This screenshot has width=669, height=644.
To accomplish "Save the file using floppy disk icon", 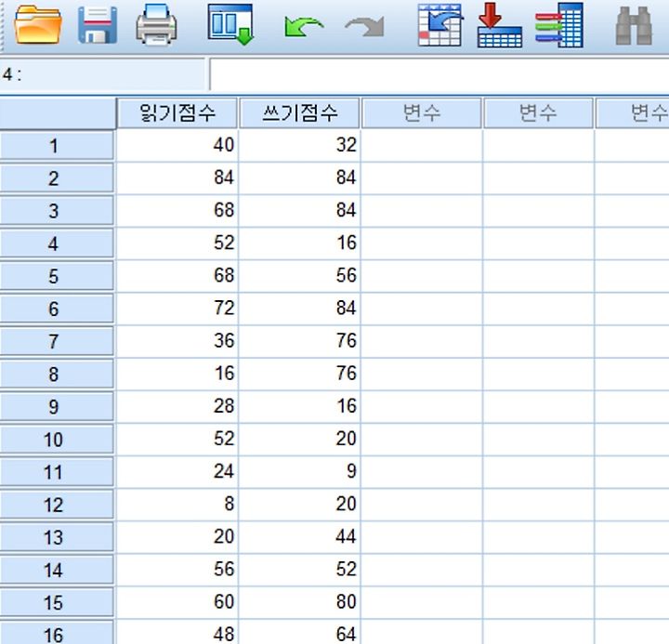I will (x=98, y=25).
